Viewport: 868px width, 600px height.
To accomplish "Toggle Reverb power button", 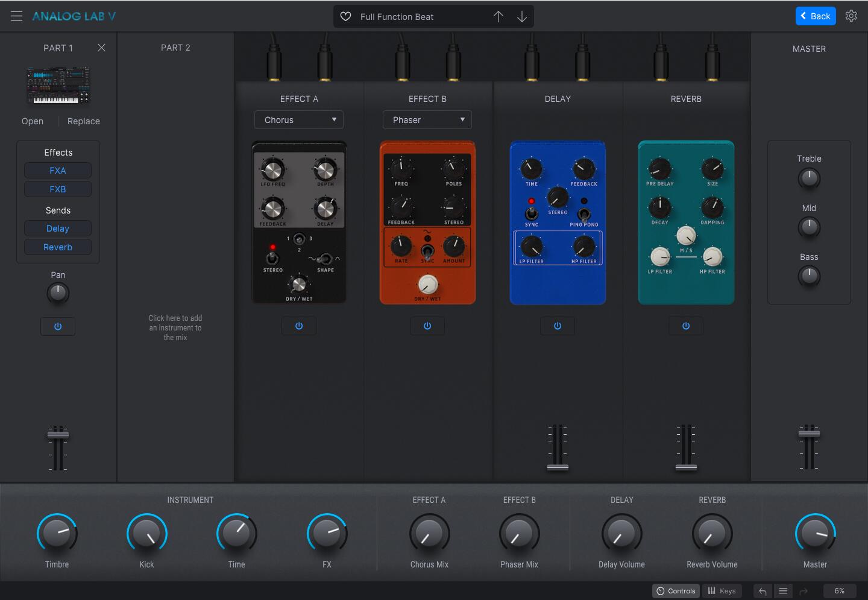I will click(x=686, y=326).
